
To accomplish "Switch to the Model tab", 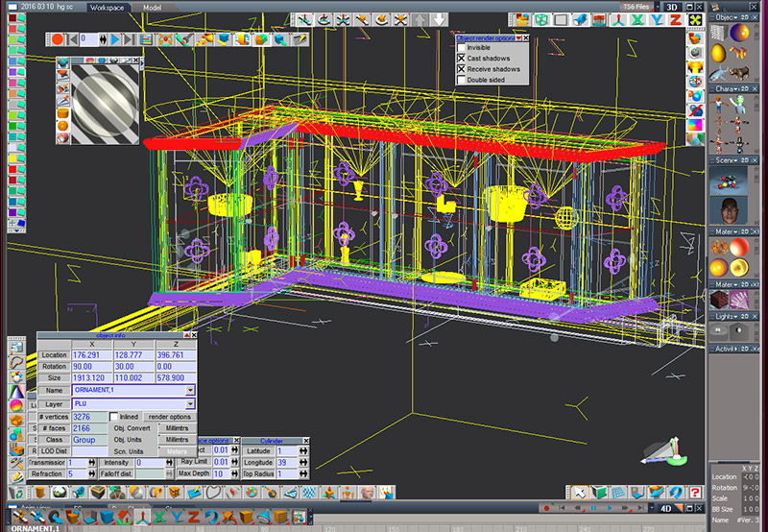I will 152,7.
